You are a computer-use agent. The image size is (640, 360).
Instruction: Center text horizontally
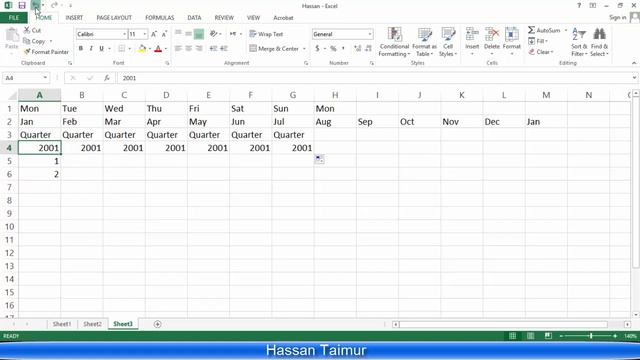(188, 49)
